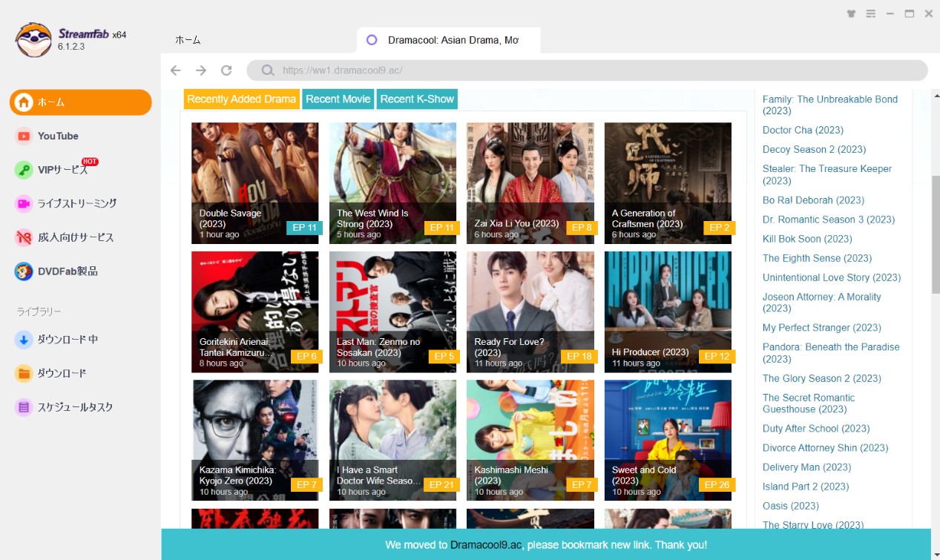
Task: Open Goritekini Arienai: Tantei Kamizuru thumbnail
Action: click(255, 312)
